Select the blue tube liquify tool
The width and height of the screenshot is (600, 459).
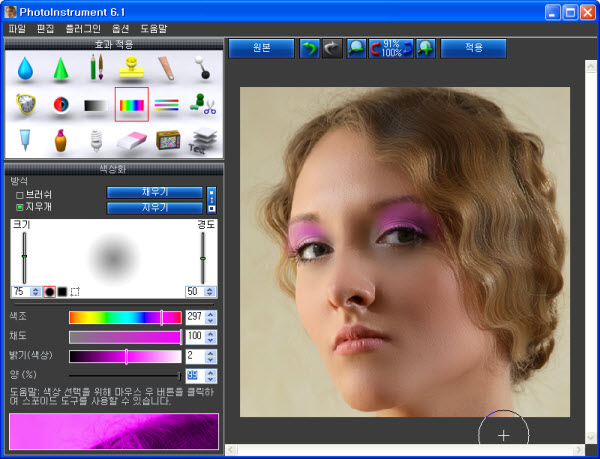[25, 140]
